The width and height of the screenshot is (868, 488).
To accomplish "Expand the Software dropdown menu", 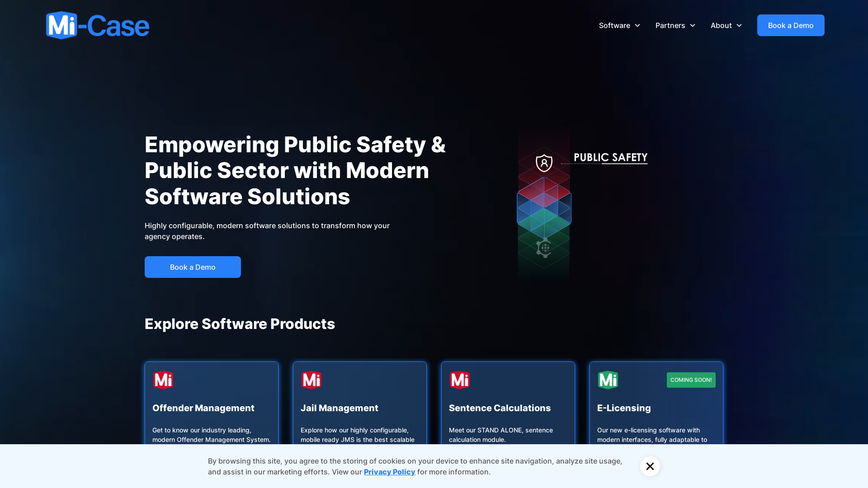I will 619,25.
